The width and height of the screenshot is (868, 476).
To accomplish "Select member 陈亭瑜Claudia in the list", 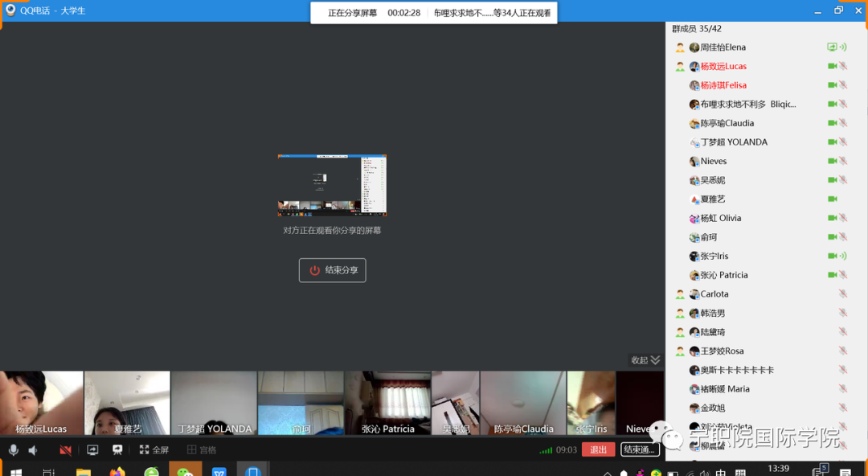I will [x=727, y=123].
